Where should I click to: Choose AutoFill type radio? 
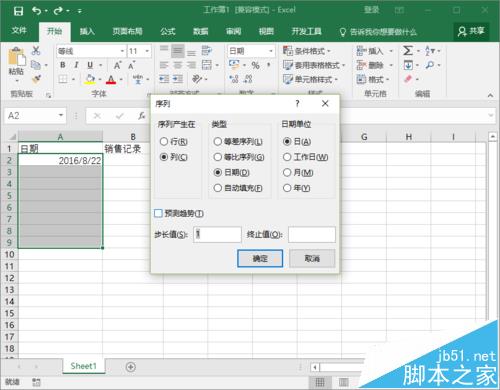[x=218, y=188]
